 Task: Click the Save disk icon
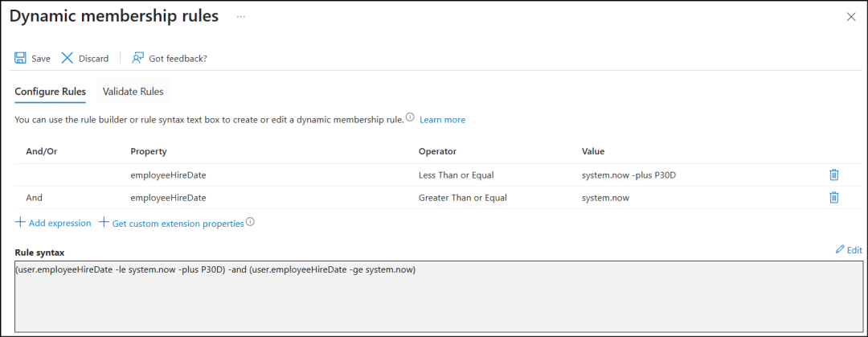21,58
